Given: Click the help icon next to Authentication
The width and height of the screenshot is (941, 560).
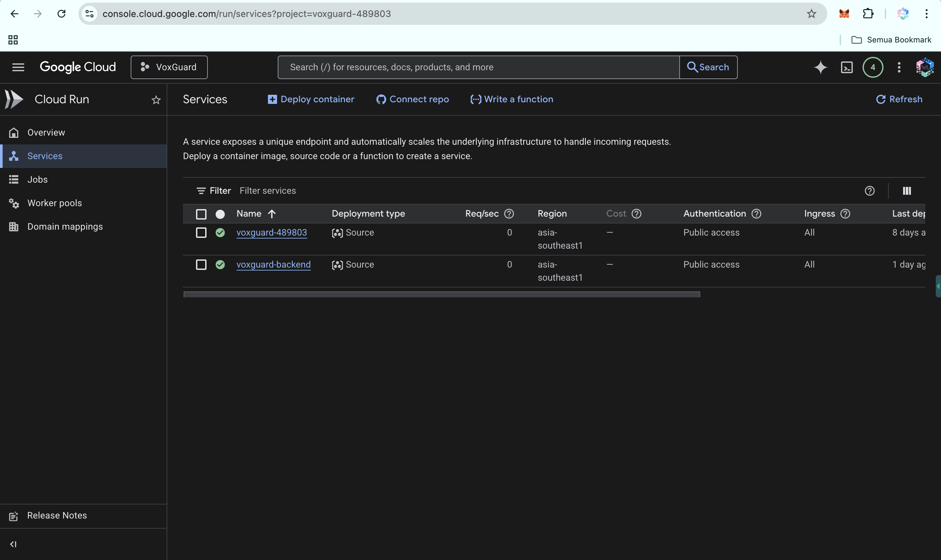Looking at the screenshot, I should tap(756, 214).
